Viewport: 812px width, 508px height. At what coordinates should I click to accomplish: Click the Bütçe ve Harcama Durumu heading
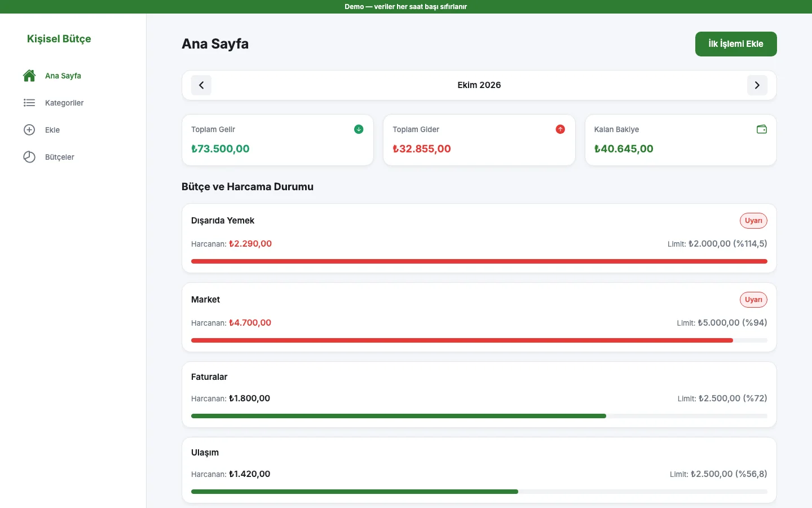tap(248, 187)
